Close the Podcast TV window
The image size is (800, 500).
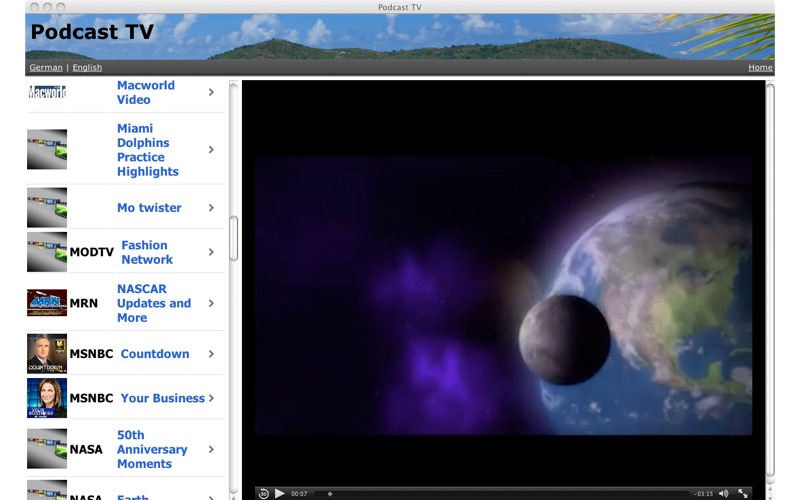click(34, 7)
